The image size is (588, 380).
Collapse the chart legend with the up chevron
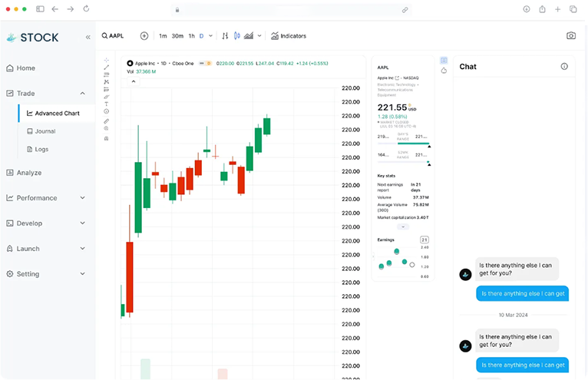(134, 81)
